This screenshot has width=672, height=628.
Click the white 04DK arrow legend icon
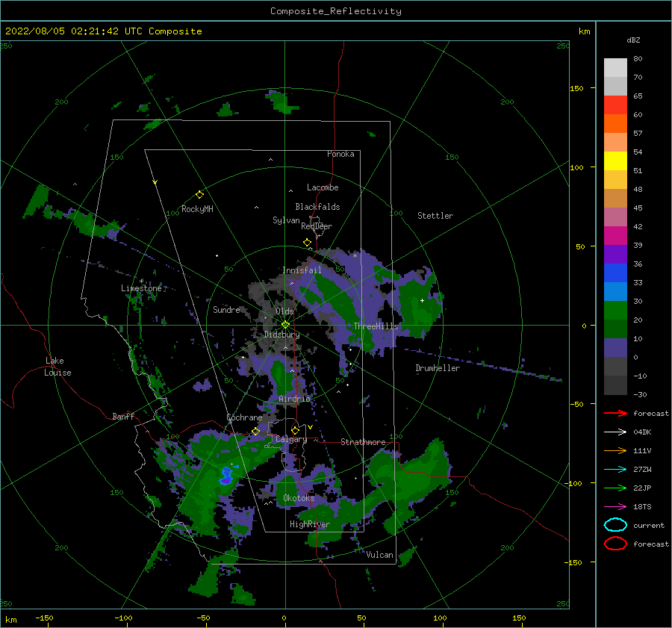pyautogui.click(x=615, y=432)
